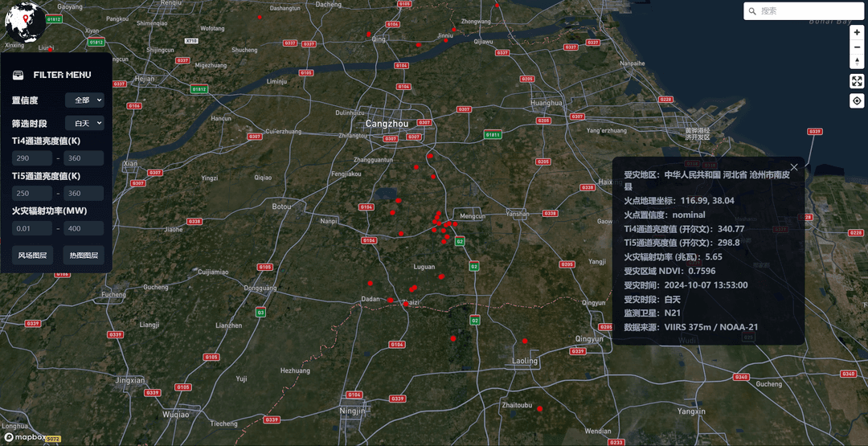Click the search magnifier icon

(751, 10)
